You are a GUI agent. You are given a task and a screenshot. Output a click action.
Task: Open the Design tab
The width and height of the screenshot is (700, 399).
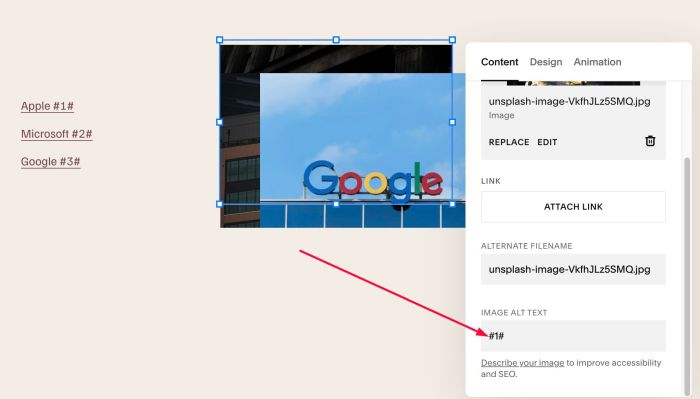(x=546, y=62)
